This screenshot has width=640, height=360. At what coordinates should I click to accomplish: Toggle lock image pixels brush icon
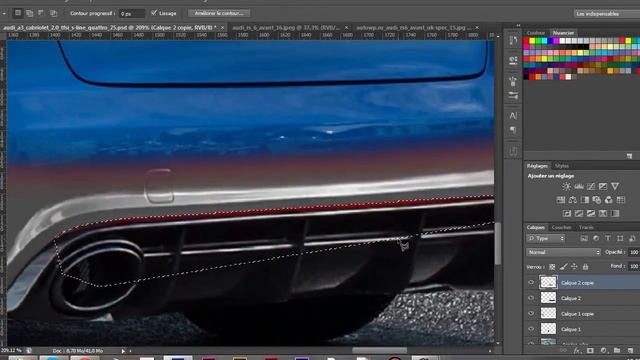tap(563, 267)
